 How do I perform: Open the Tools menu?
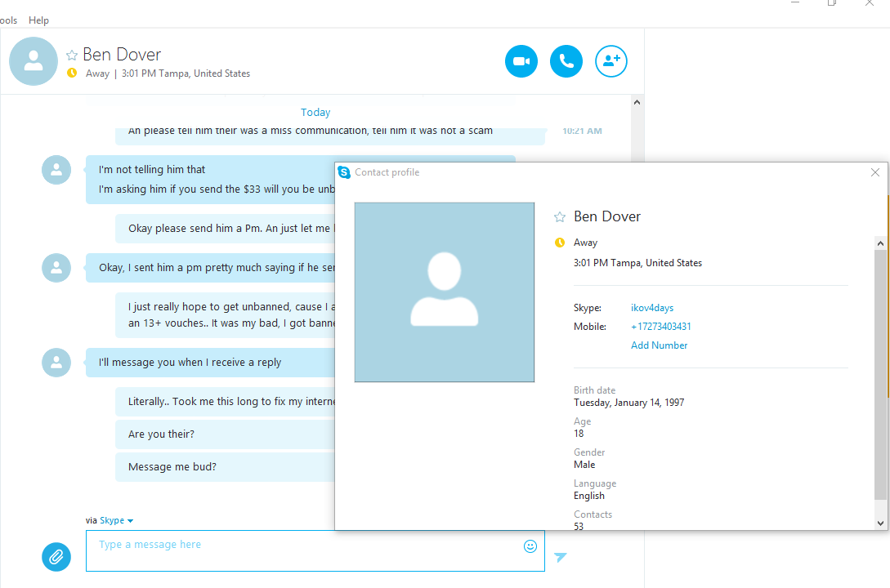[8, 20]
